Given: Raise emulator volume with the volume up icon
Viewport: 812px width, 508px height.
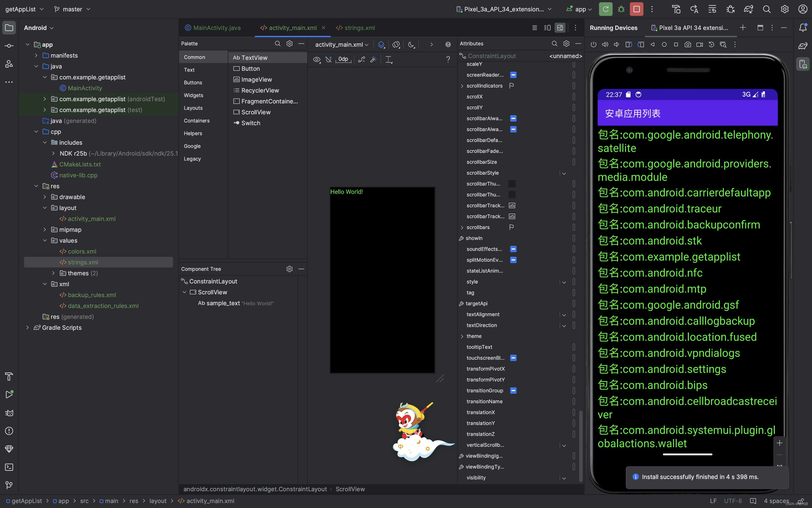Looking at the screenshot, I should click(605, 44).
